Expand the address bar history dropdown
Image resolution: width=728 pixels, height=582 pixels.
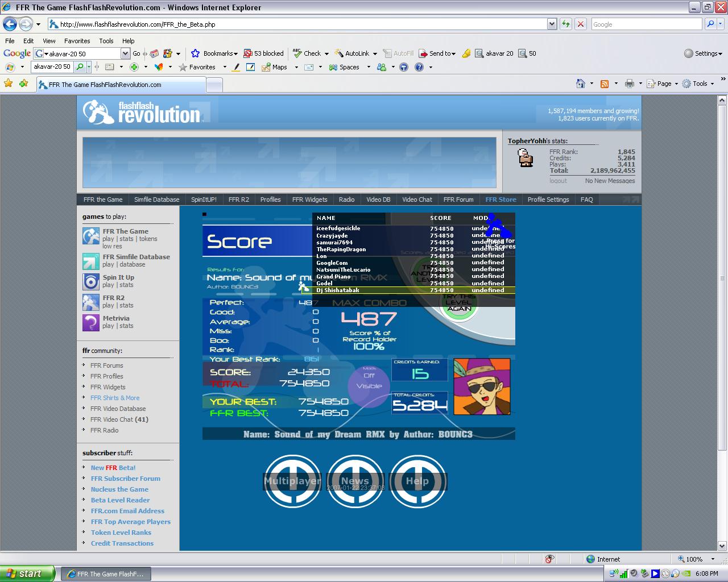coord(552,24)
